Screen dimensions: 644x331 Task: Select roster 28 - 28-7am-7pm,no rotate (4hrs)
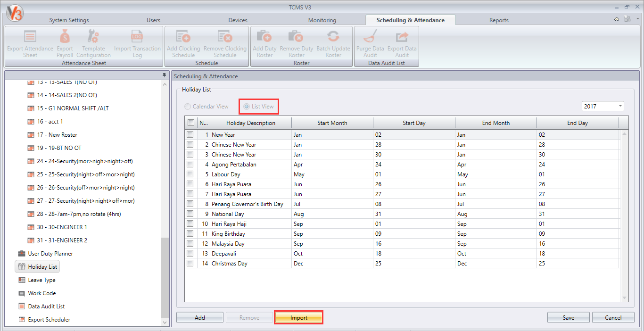pos(74,214)
